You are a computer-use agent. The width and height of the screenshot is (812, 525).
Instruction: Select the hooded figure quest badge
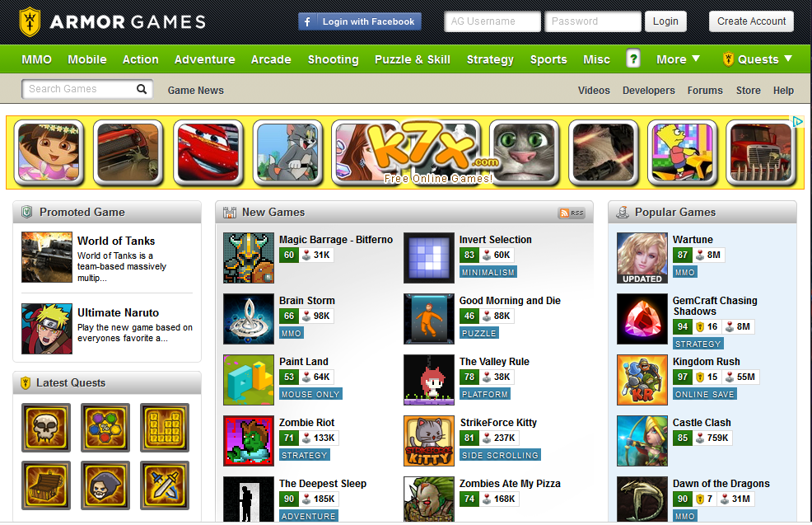click(x=105, y=485)
